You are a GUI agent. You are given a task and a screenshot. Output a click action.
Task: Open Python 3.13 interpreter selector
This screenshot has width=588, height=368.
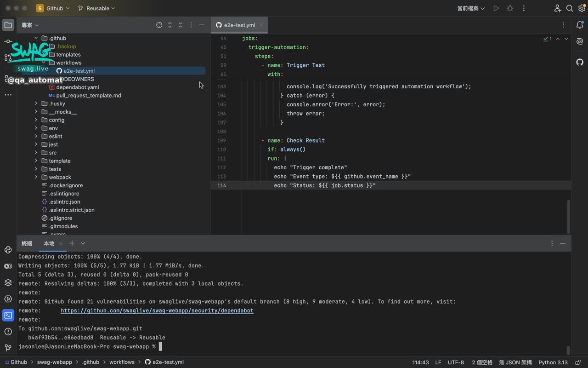(553, 362)
